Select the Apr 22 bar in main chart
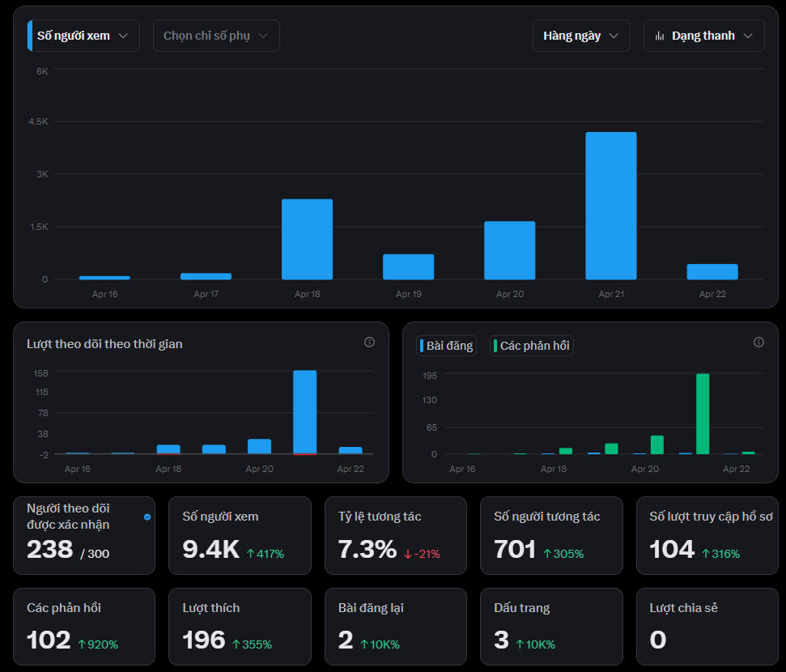This screenshot has width=786, height=672. pyautogui.click(x=712, y=272)
